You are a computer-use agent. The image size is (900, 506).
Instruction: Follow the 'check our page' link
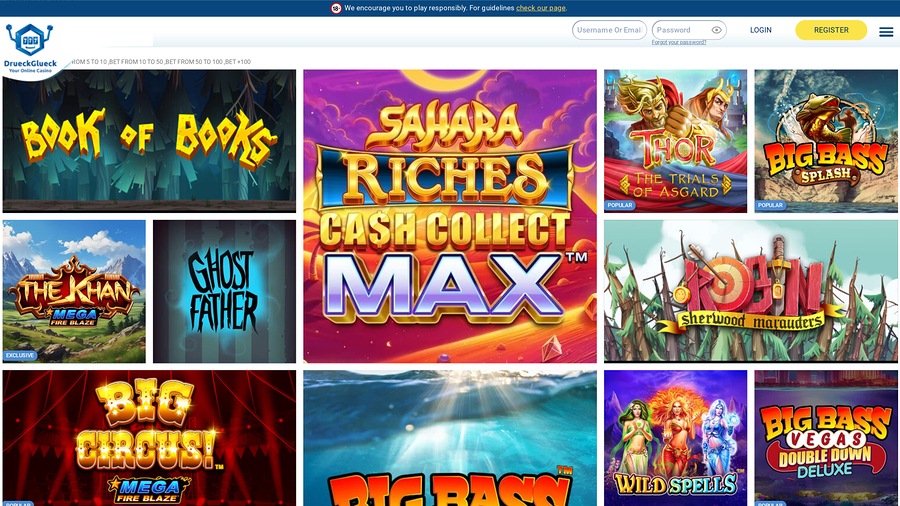541,8
